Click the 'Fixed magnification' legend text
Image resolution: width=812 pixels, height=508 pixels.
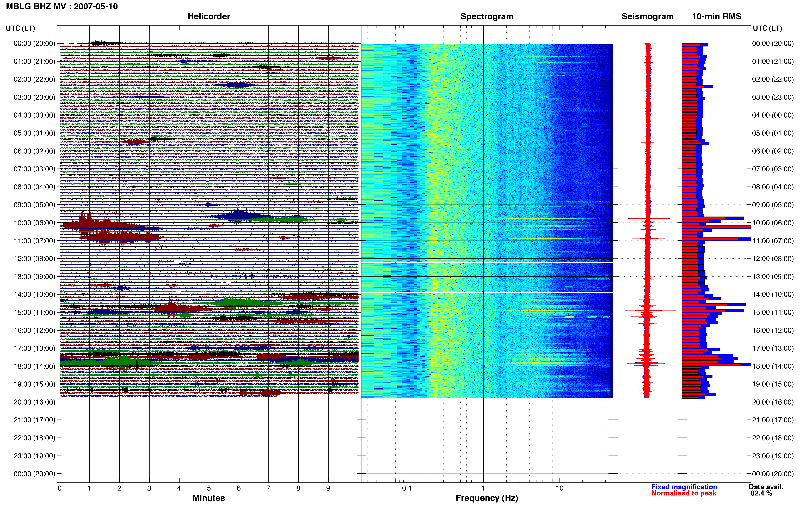(x=684, y=487)
